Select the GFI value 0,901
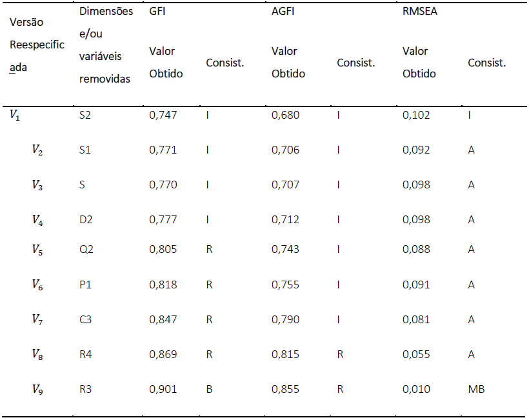The height and width of the screenshot is (420, 529). tap(163, 389)
